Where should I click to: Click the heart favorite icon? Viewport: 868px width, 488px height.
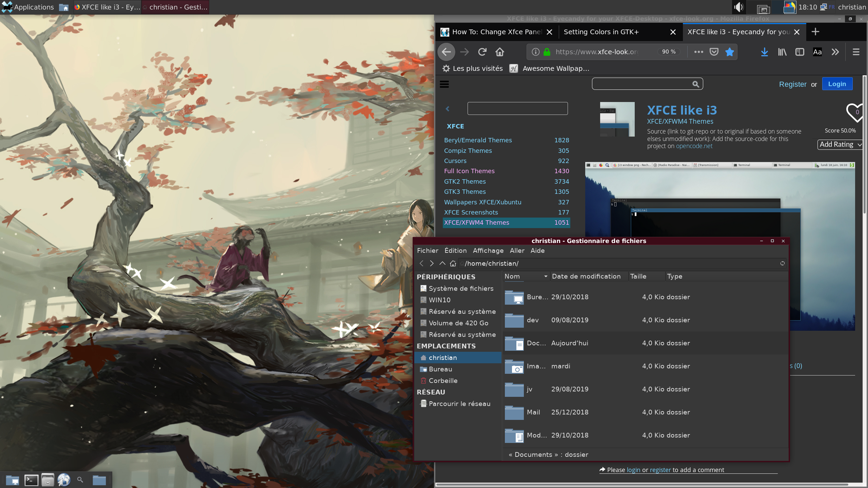point(854,113)
